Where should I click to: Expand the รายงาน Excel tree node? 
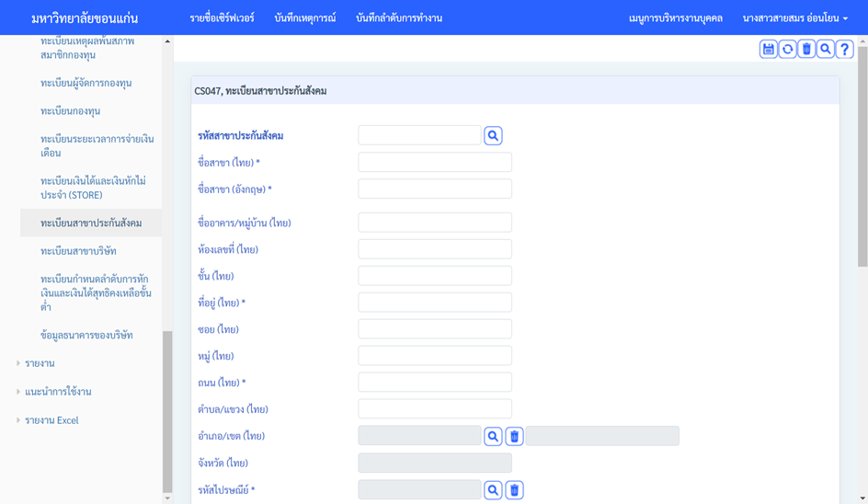coord(18,420)
